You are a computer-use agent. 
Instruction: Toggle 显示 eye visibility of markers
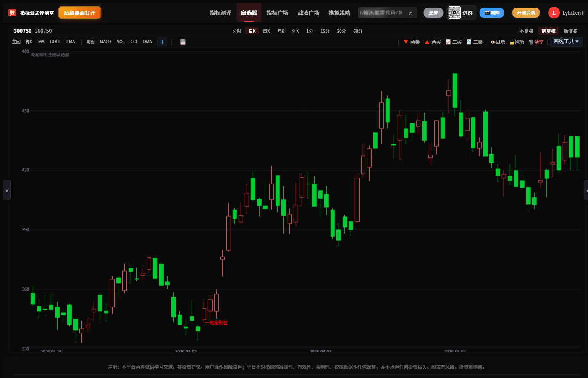(x=498, y=42)
